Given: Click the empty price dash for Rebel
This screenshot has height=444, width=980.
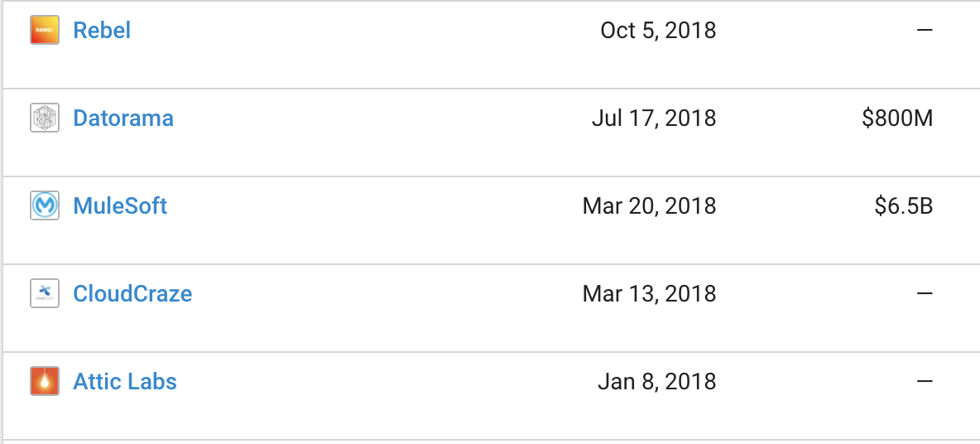Looking at the screenshot, I should [925, 31].
